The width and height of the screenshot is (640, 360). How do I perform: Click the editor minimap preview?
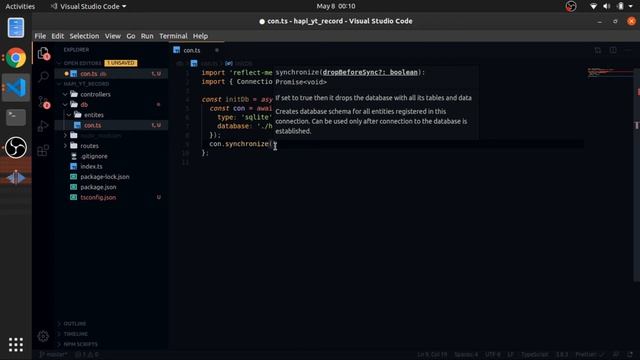coord(610,73)
